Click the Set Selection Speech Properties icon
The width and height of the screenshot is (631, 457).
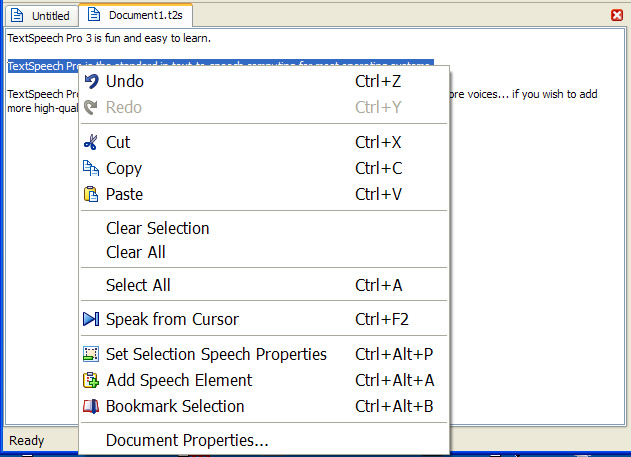(91, 354)
